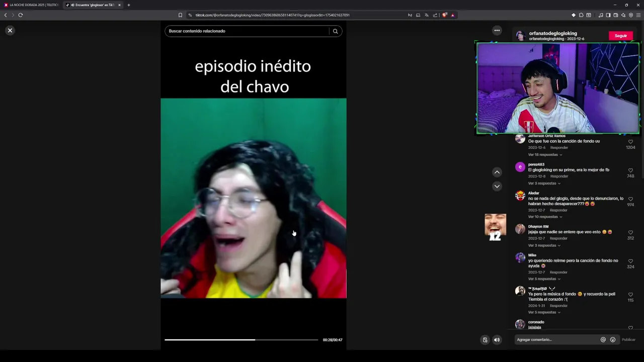Toggle video mute speaker icon

coord(497,340)
